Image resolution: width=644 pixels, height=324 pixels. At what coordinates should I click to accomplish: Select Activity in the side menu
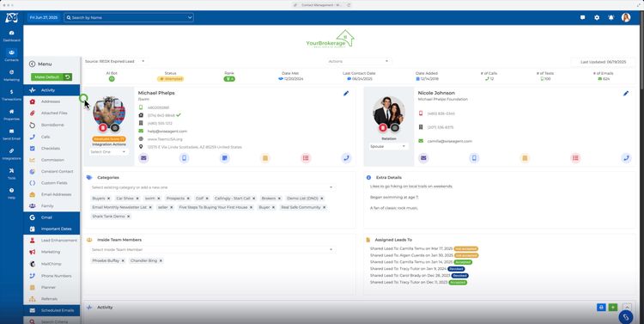tap(52, 90)
